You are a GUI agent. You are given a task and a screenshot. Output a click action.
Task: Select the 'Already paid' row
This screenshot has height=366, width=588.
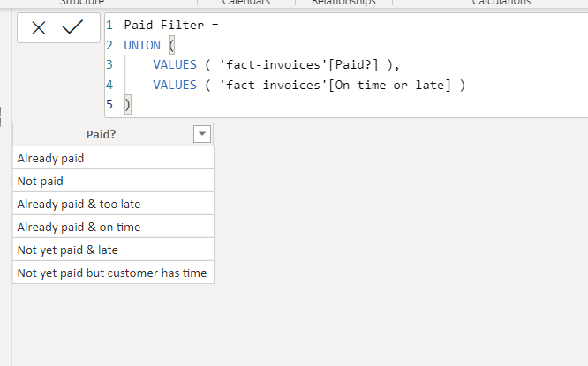(x=113, y=158)
